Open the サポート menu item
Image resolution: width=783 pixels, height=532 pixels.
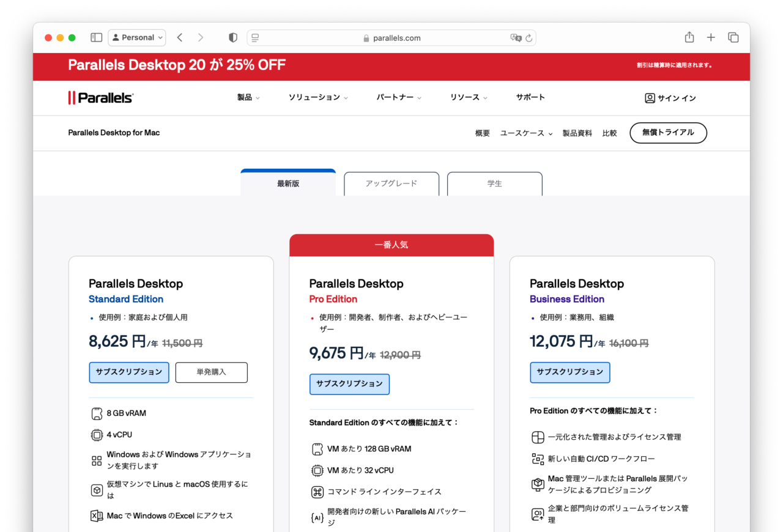pos(530,97)
